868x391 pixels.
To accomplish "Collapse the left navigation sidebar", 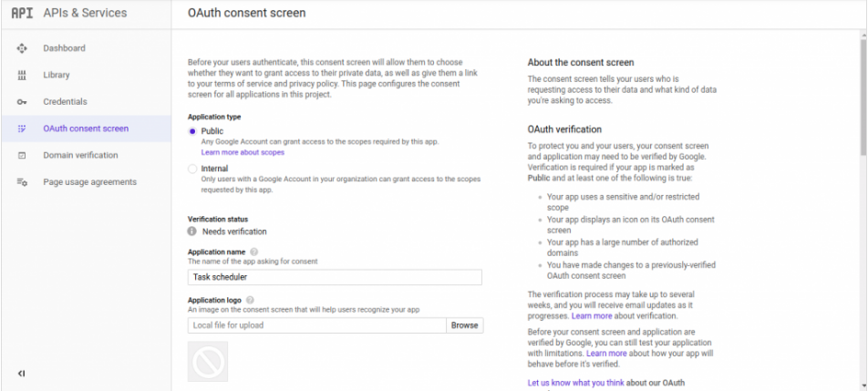I will click(x=22, y=374).
